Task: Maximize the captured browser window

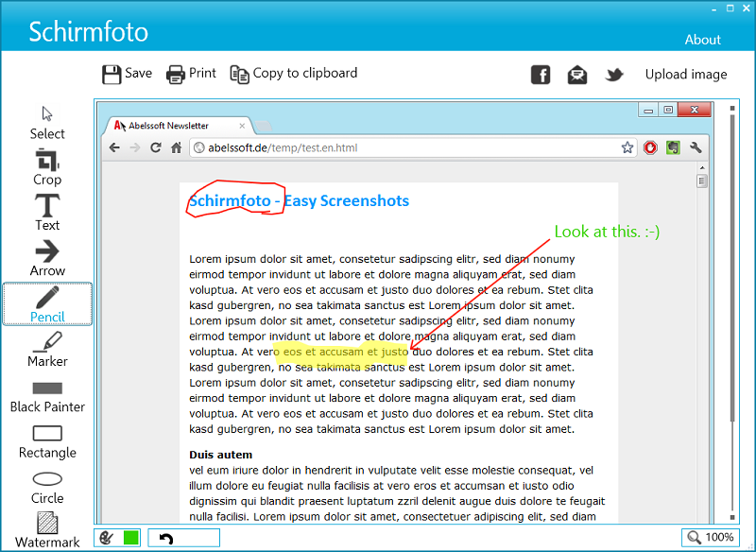Action: point(668,110)
